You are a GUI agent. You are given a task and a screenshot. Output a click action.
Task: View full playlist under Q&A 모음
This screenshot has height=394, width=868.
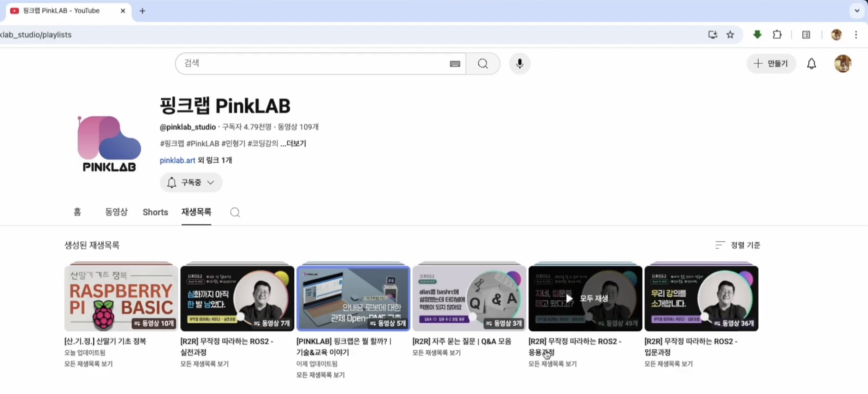(x=436, y=353)
